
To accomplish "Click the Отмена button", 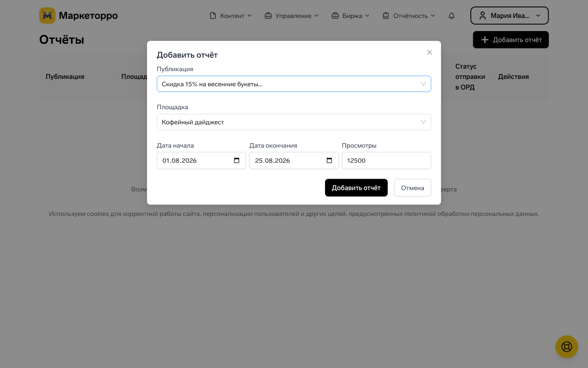I will 412,188.
